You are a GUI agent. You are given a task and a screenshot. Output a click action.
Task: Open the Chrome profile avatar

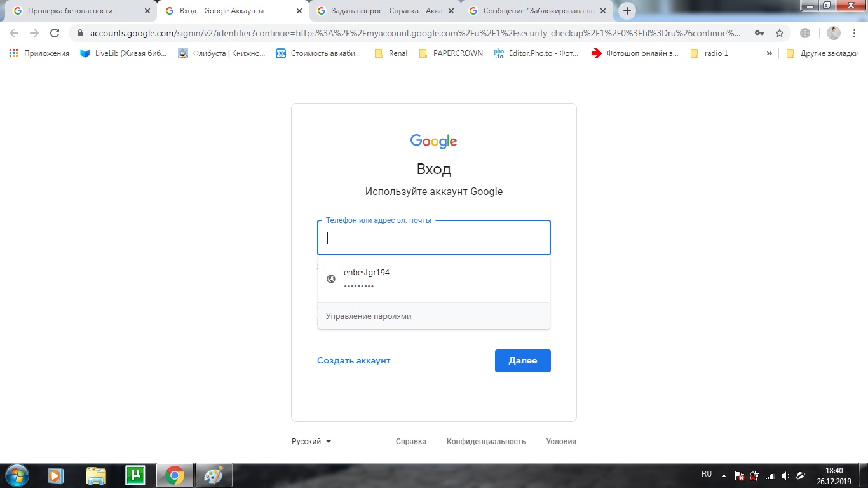[833, 33]
